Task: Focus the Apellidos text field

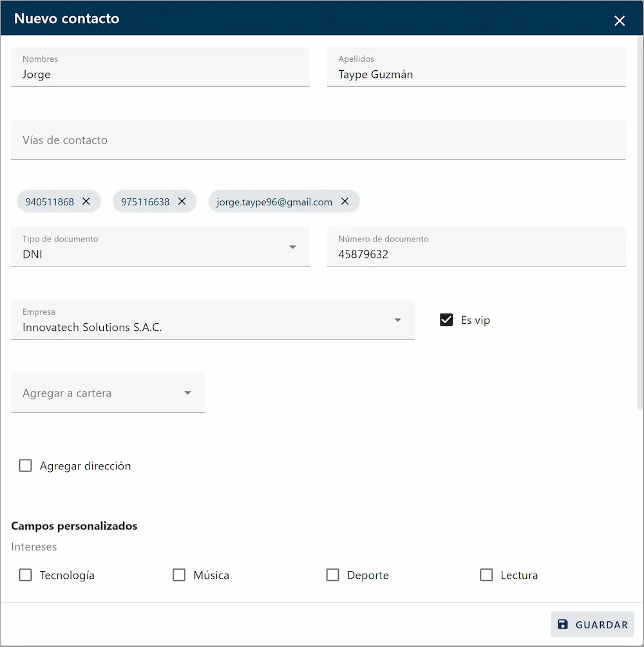Action: coord(476,74)
